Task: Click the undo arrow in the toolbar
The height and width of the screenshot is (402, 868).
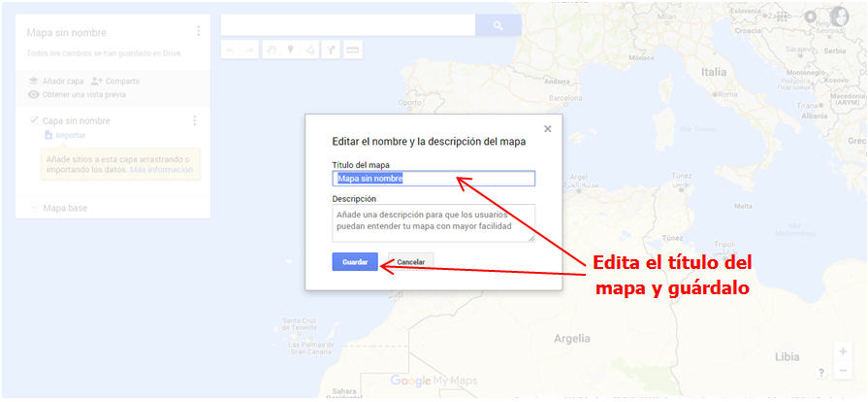Action: tap(230, 50)
